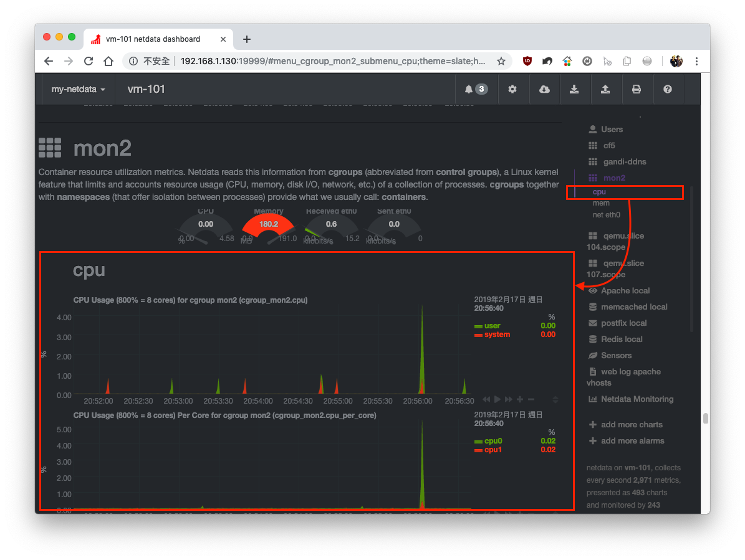Open the dashboard settings gear icon
The height and width of the screenshot is (560, 745).
point(512,89)
